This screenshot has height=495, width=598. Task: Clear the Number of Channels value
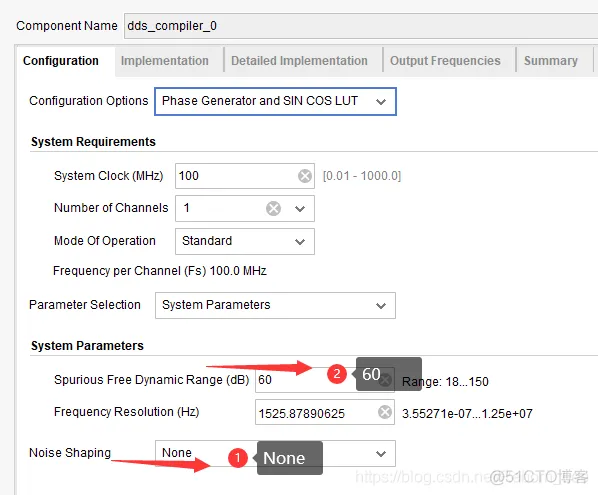pos(273,209)
